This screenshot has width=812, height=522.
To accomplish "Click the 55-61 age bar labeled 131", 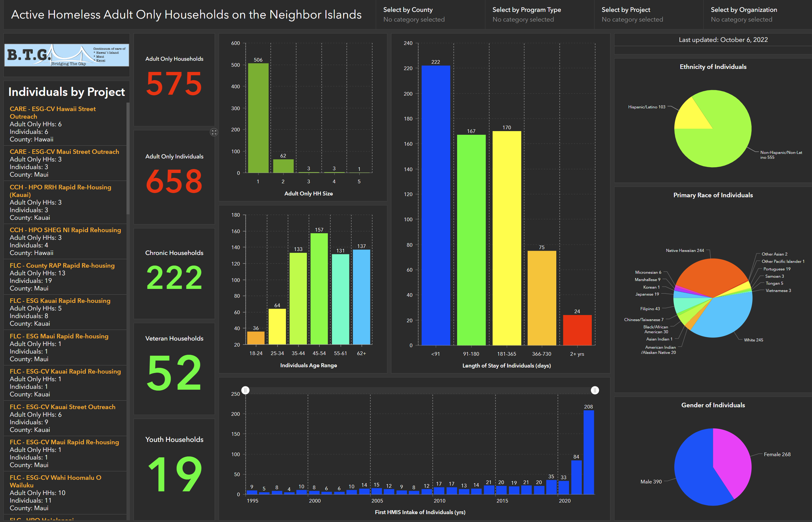I will pyautogui.click(x=340, y=299).
